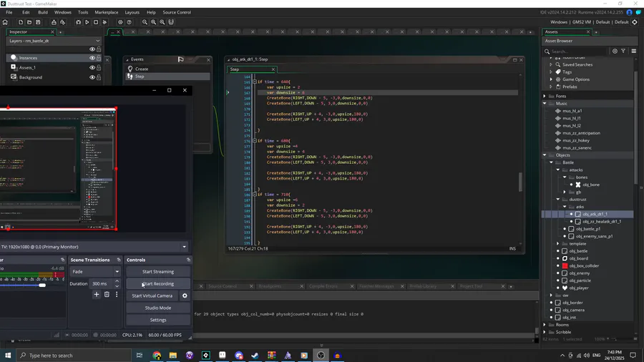Toggle lock on the Background layer
This screenshot has height=362, width=644.
point(99,77)
